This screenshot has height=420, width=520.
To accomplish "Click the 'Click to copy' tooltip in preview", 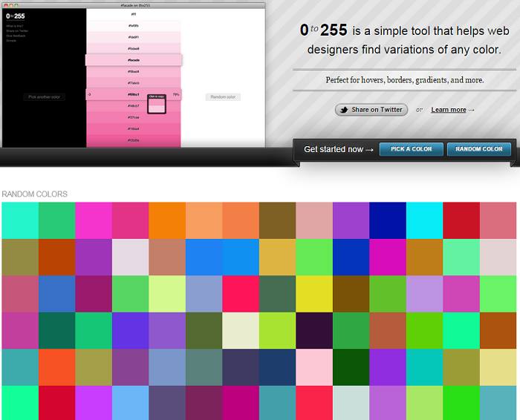I will pyautogui.click(x=157, y=97).
